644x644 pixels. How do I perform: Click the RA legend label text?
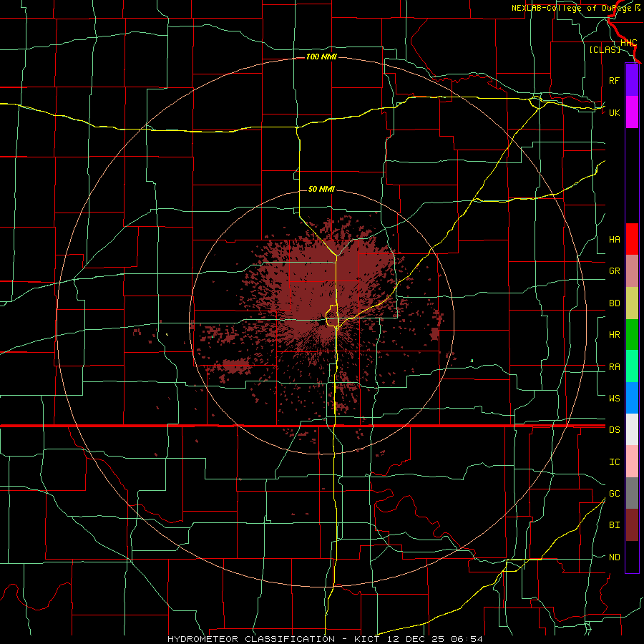[x=614, y=367]
